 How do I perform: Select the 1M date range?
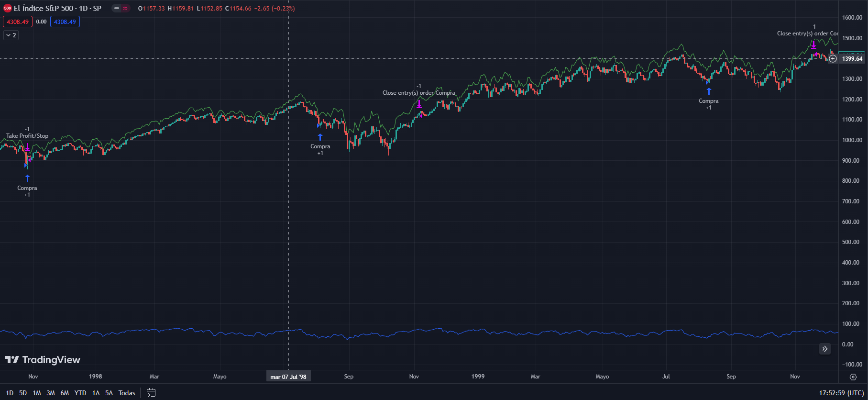(x=37, y=393)
